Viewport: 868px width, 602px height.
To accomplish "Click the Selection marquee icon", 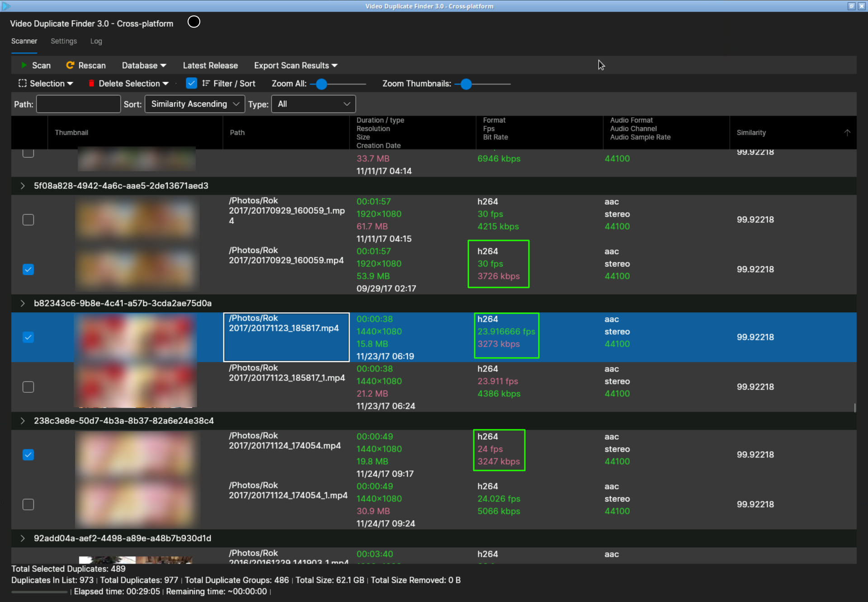I will [22, 83].
